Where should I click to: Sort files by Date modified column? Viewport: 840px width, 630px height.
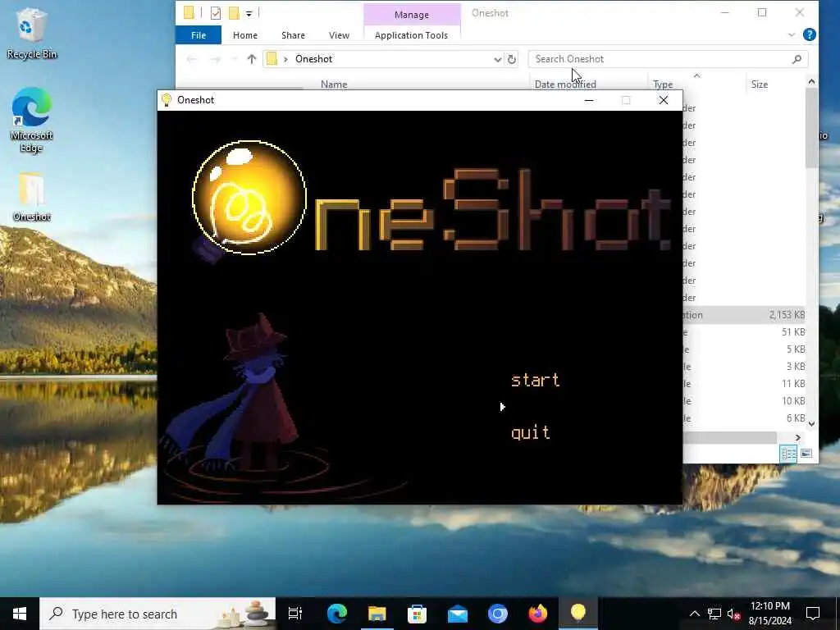pos(565,84)
